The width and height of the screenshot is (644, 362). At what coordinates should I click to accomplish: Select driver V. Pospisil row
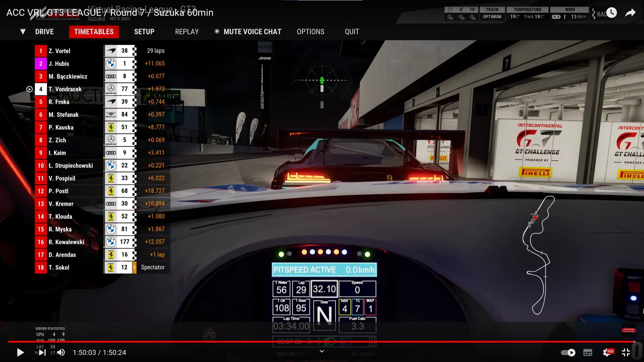(x=102, y=178)
